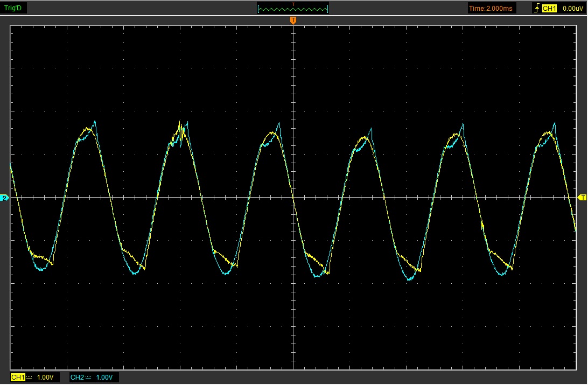Image resolution: width=588 pixels, height=385 pixels.
Task: Click the center crosshair of the graticule
Action: [x=293, y=198]
